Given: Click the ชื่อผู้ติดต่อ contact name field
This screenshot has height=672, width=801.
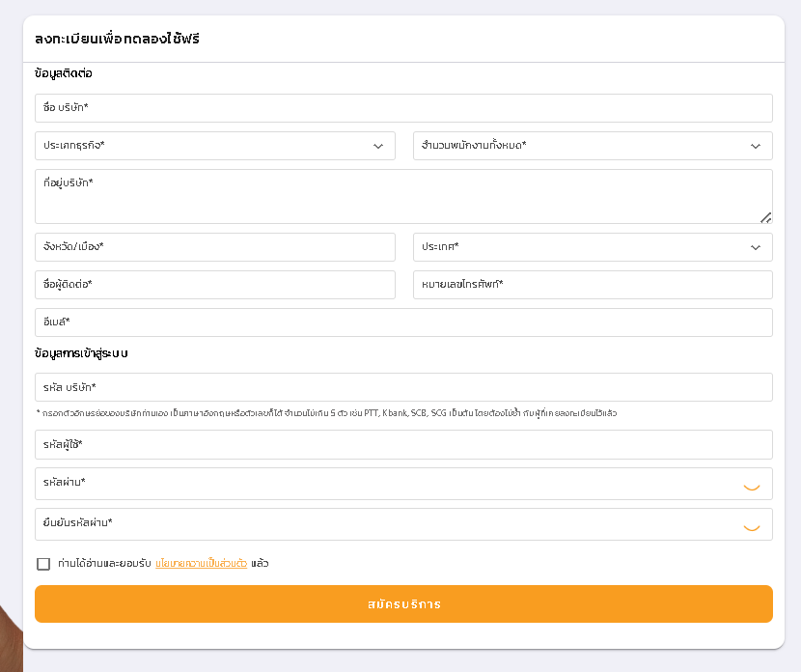Looking at the screenshot, I should (x=214, y=284).
